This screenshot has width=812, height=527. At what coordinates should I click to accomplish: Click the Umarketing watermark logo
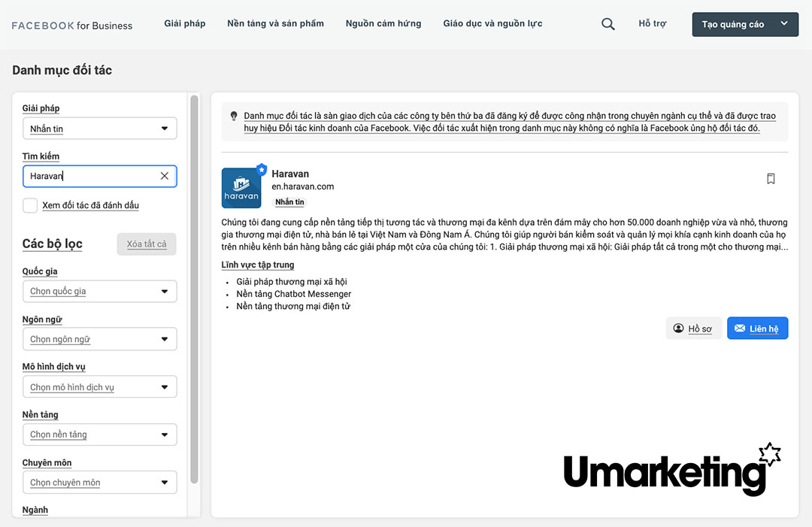[671, 471]
